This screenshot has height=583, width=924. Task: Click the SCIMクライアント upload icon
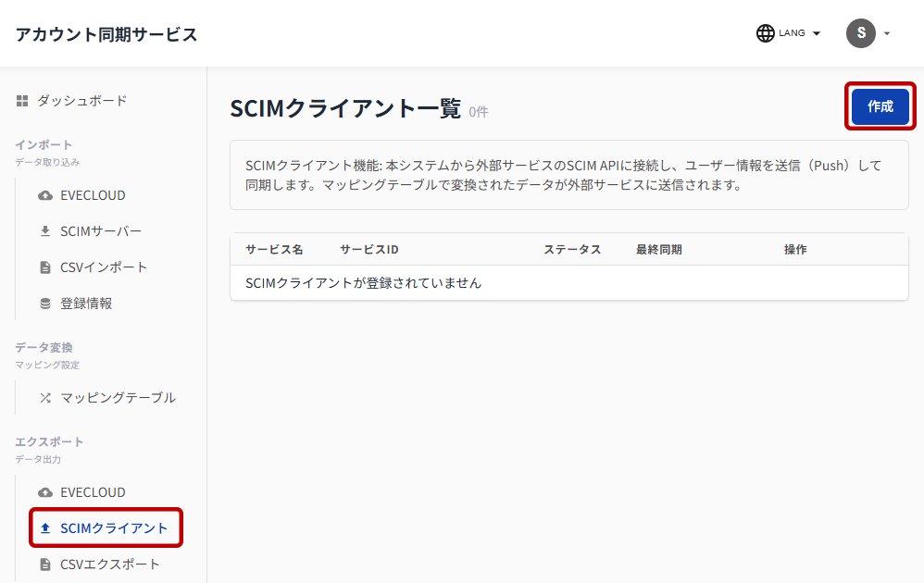(x=45, y=528)
